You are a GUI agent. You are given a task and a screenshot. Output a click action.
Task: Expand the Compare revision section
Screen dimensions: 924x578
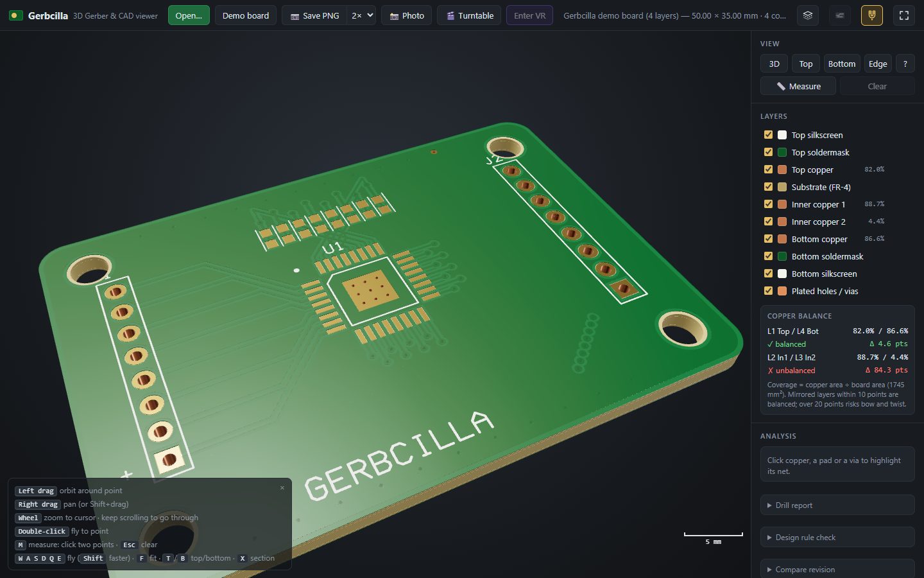pyautogui.click(x=837, y=569)
